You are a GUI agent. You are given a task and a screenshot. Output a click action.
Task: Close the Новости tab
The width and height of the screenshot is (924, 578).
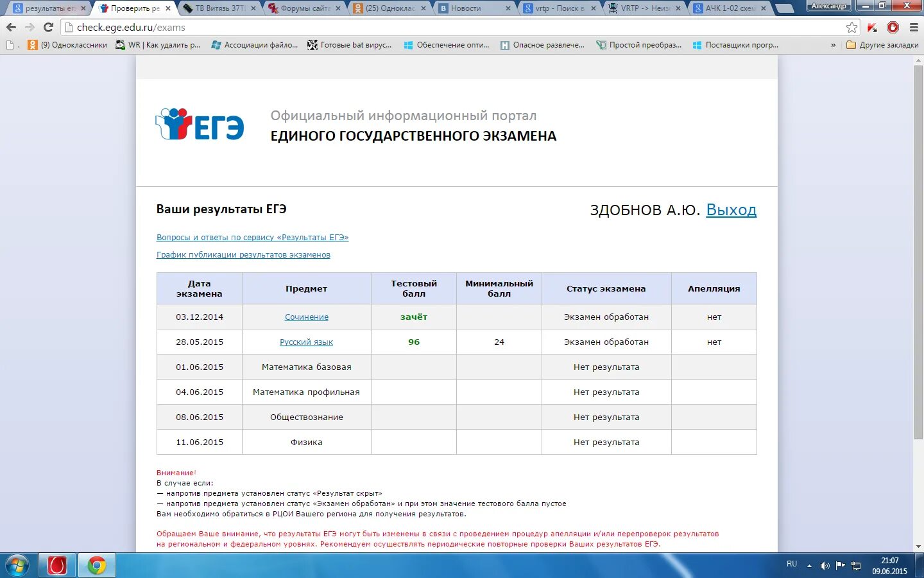508,8
